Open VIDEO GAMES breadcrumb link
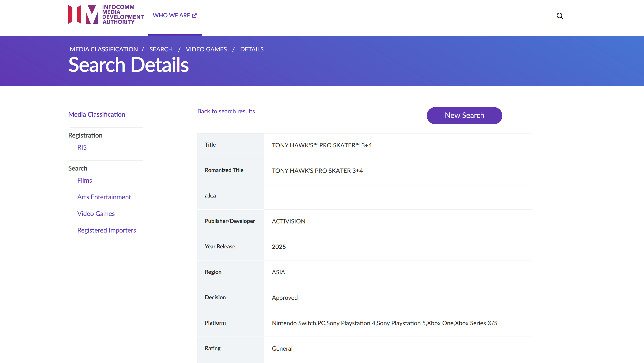This screenshot has width=644, height=363. [x=206, y=49]
